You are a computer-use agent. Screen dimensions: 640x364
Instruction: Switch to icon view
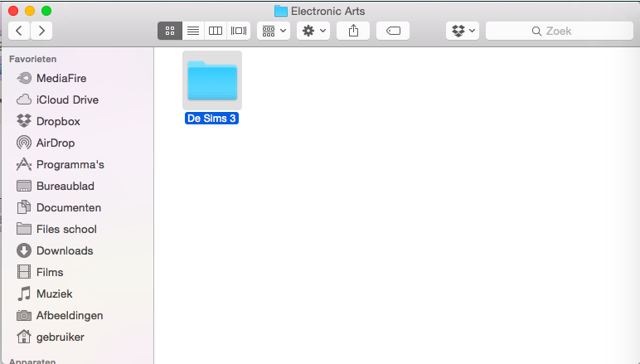[170, 31]
